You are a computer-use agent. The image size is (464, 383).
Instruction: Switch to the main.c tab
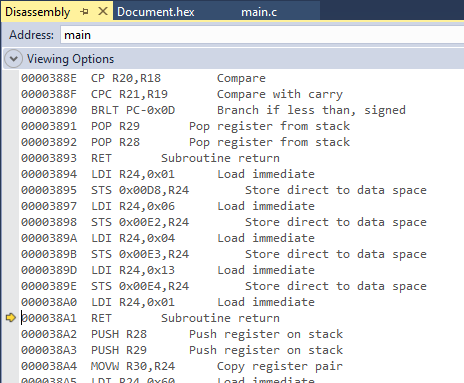[x=259, y=12]
